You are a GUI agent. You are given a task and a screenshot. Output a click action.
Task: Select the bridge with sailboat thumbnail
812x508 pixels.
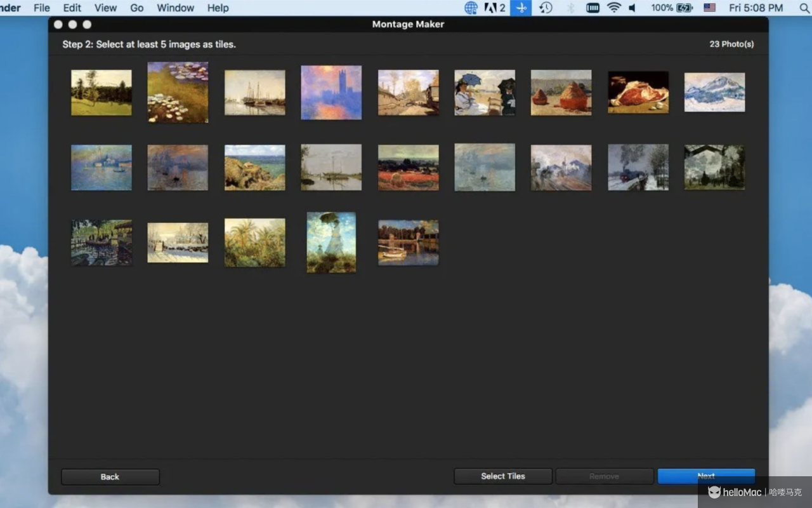pos(408,243)
